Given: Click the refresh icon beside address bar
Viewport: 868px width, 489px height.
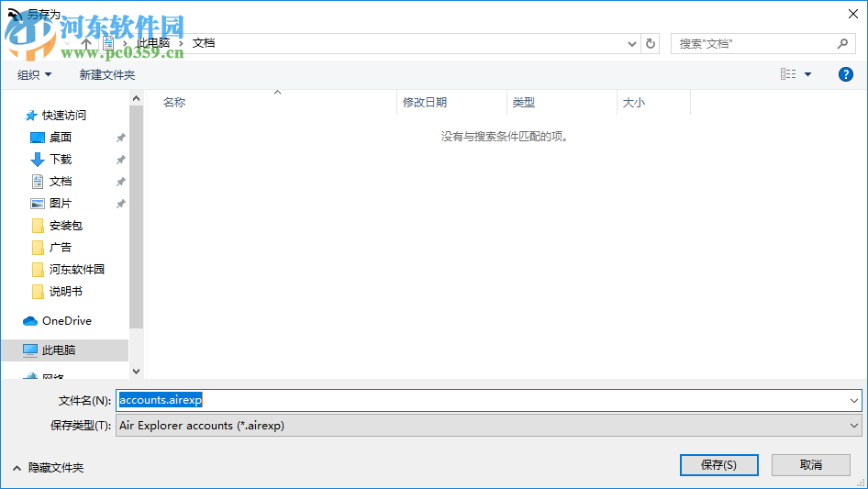Looking at the screenshot, I should pos(651,43).
